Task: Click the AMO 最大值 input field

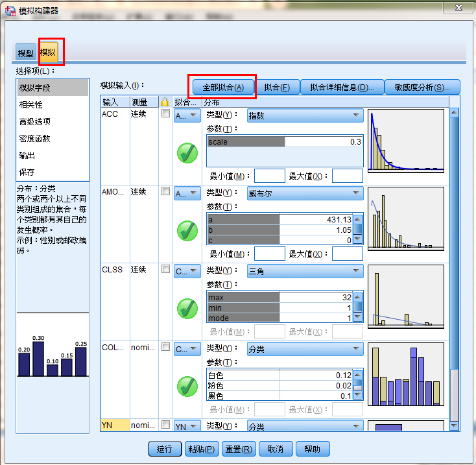Action: click(x=348, y=254)
